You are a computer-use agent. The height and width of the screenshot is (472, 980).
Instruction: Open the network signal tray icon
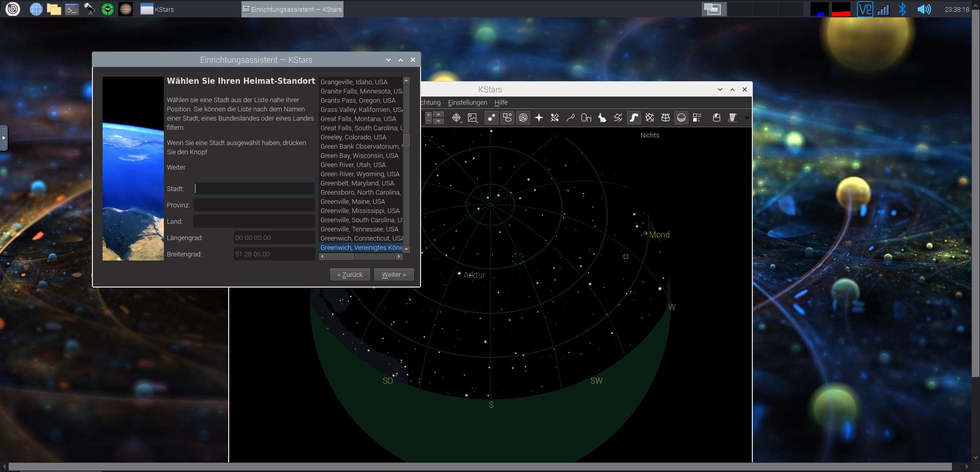point(884,9)
